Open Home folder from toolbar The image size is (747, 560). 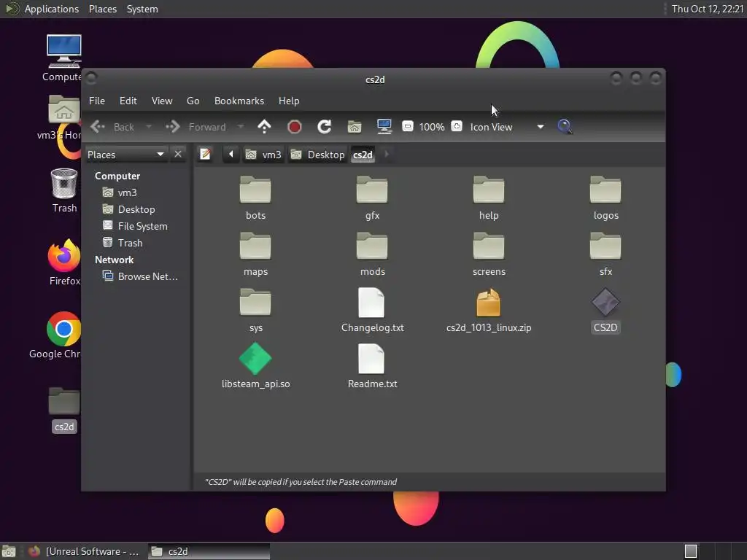(x=355, y=127)
